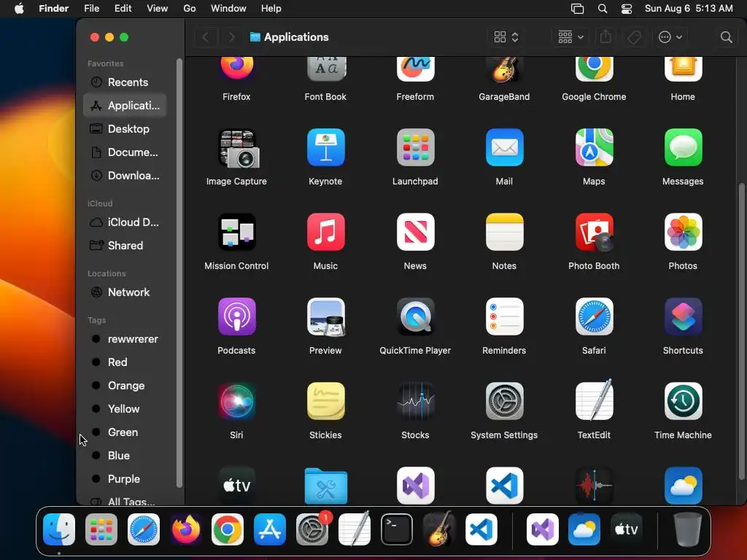Screen dimensions: 747x560
Task: Select the Shared folder in sidebar
Action: click(125, 246)
